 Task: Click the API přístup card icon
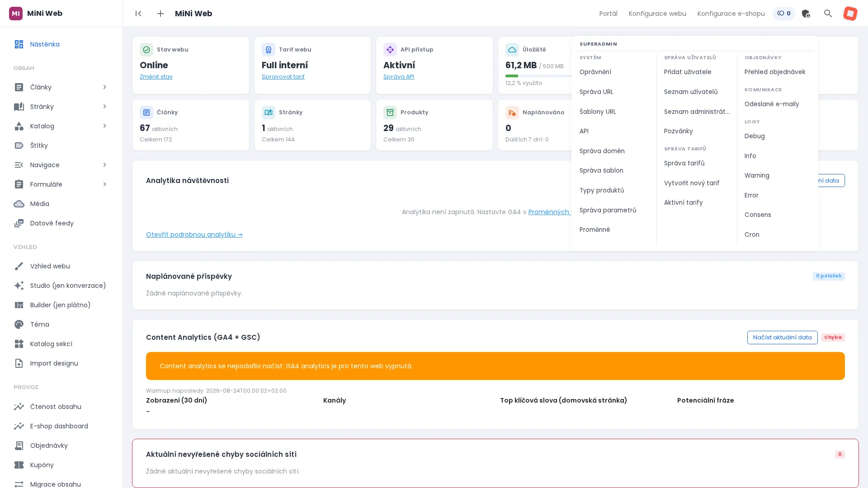pos(390,50)
